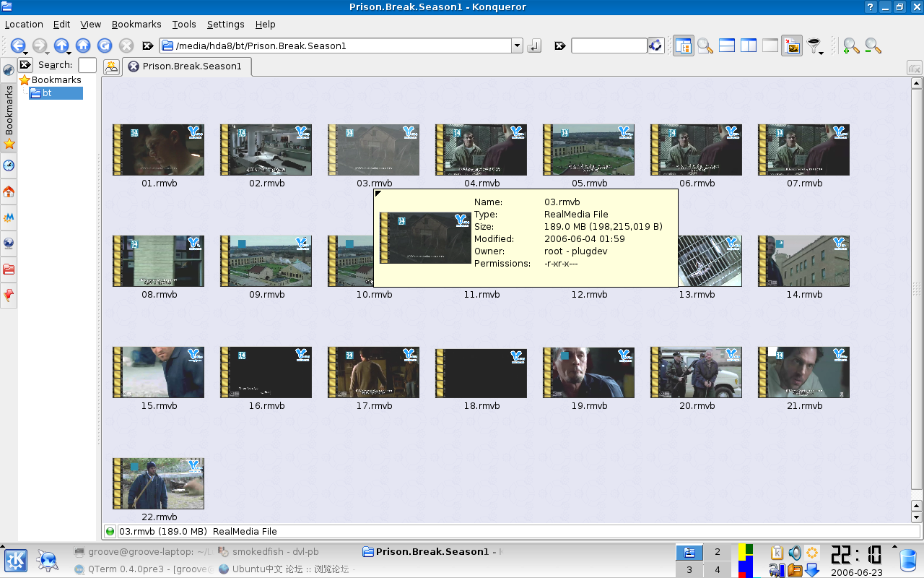Split the view left and right

(x=749, y=46)
